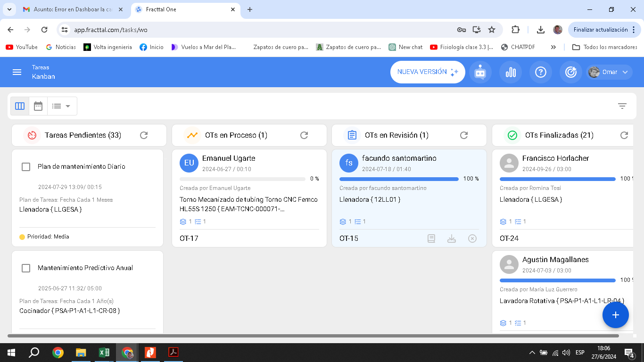This screenshot has height=362, width=644.
Task: Open the filter icon at right
Action: click(622, 106)
